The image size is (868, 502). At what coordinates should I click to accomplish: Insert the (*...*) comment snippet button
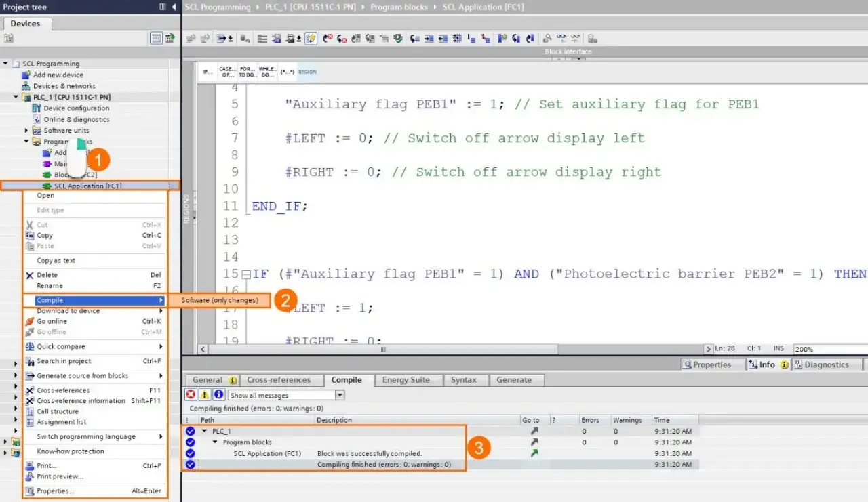[288, 72]
